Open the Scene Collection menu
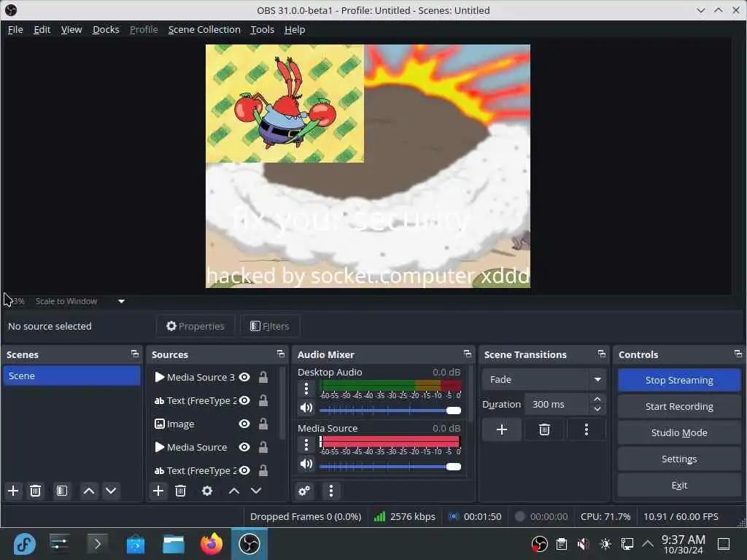The width and height of the screenshot is (747, 560). pyautogui.click(x=204, y=29)
